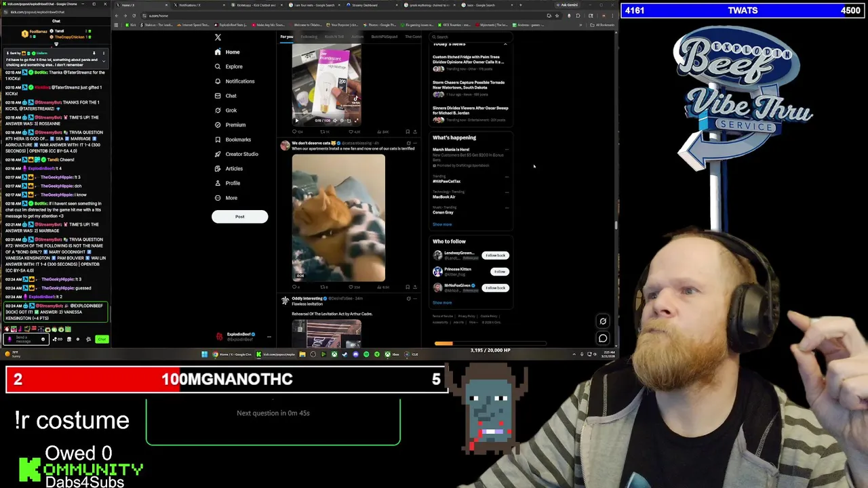The width and height of the screenshot is (868, 488).
Task: Open Conan Gray trending topic
Action: 443,212
